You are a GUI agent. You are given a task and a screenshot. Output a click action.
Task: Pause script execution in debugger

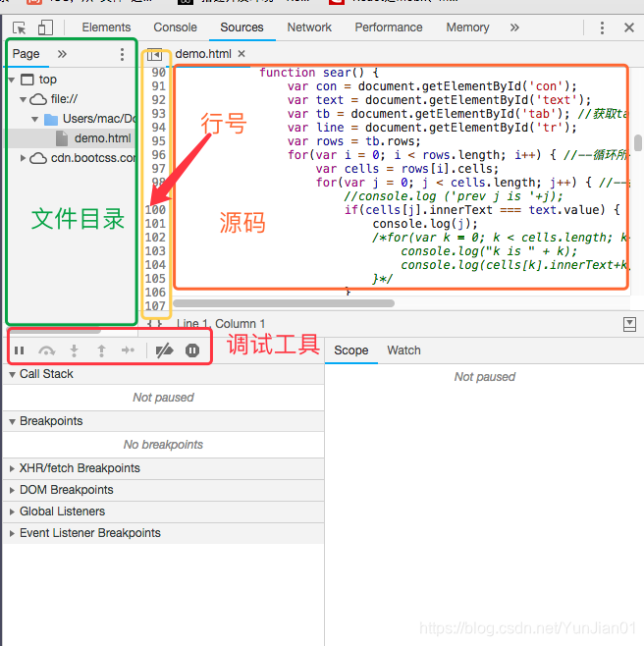(20, 350)
